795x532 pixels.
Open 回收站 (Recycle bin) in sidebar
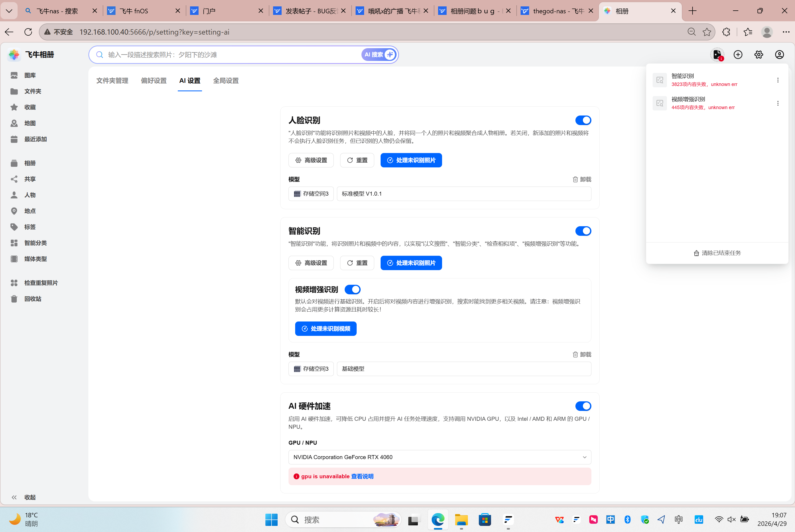coord(32,299)
